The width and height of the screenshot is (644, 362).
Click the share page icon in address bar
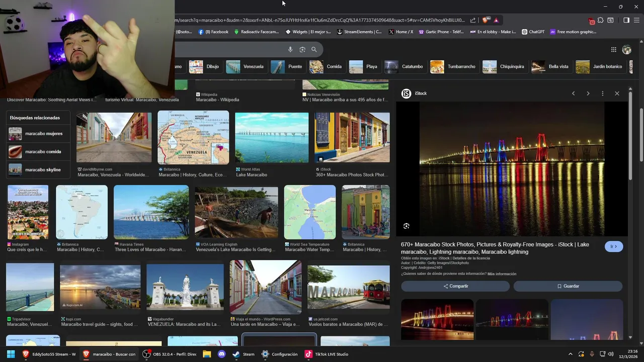click(473, 20)
